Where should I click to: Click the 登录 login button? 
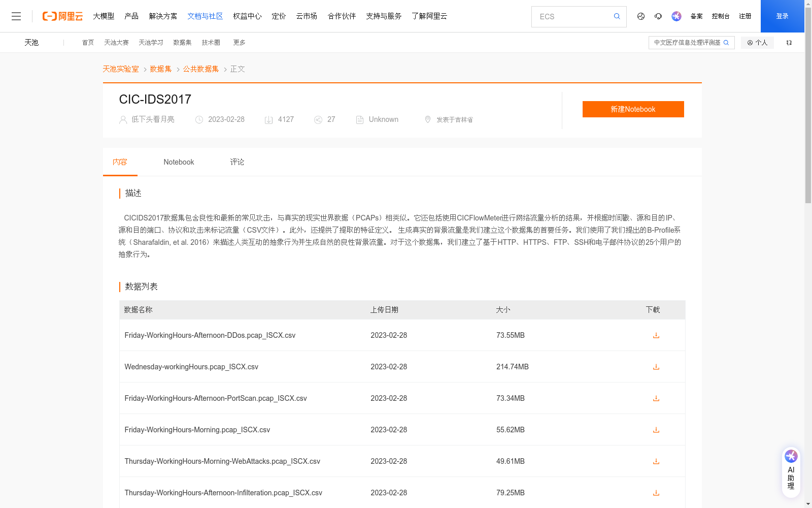click(x=782, y=16)
